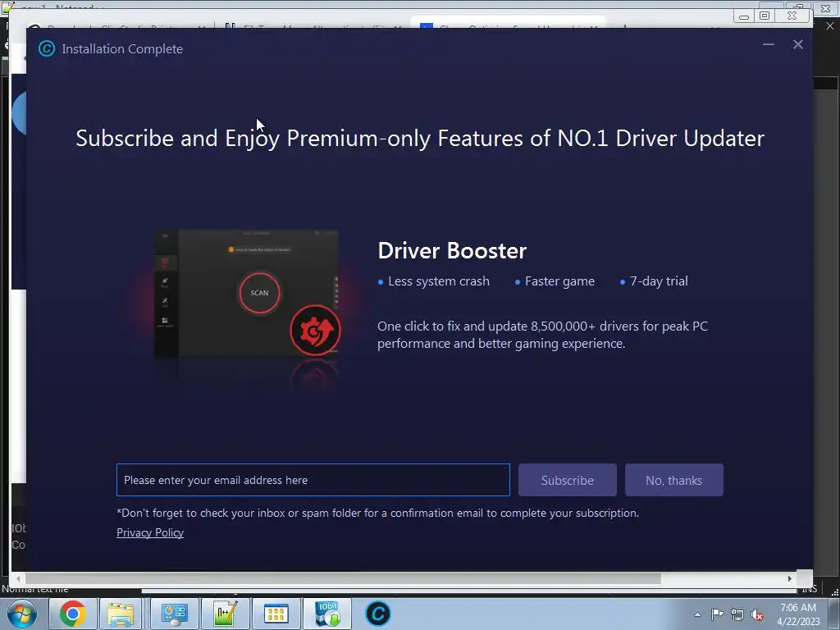Click the Faster game bullet text
The width and height of the screenshot is (840, 630).
click(559, 281)
